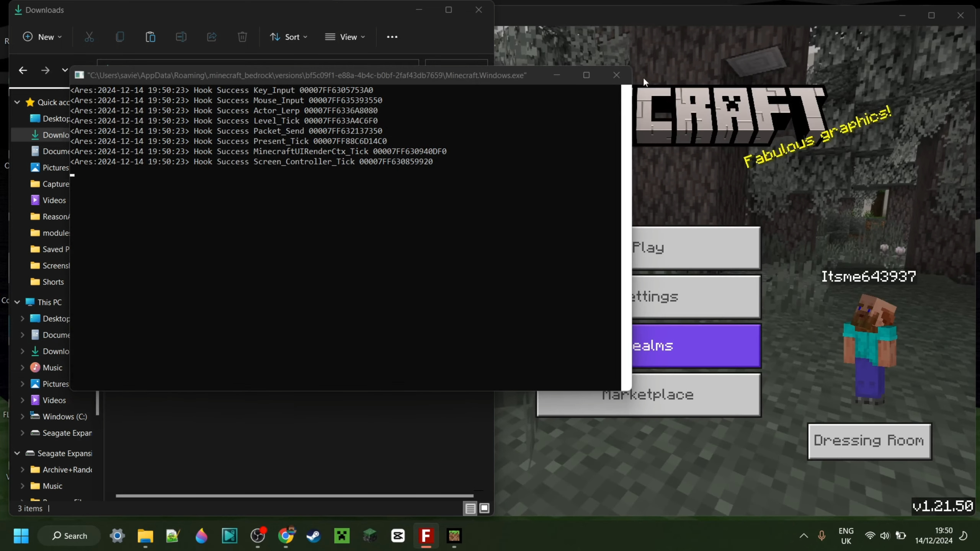This screenshot has width=980, height=551.
Task: Open CapCut from the taskbar
Action: click(398, 536)
